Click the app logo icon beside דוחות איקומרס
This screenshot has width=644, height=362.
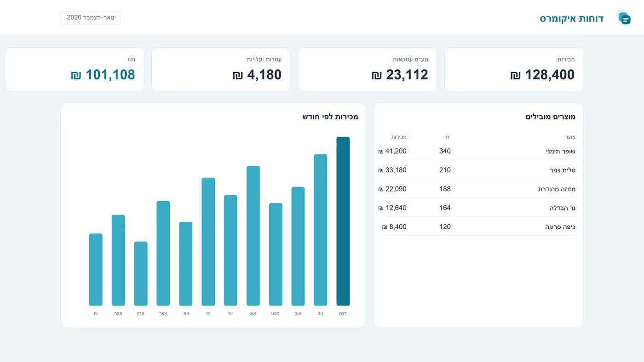623,17
